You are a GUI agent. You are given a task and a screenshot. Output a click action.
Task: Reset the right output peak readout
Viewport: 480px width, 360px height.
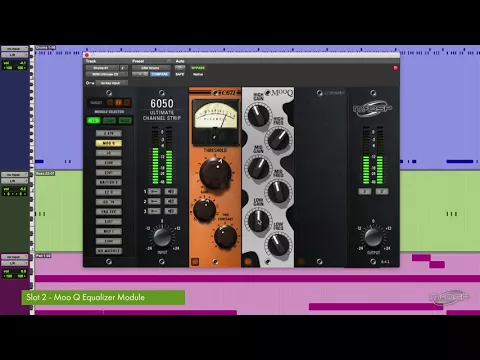click(x=382, y=191)
